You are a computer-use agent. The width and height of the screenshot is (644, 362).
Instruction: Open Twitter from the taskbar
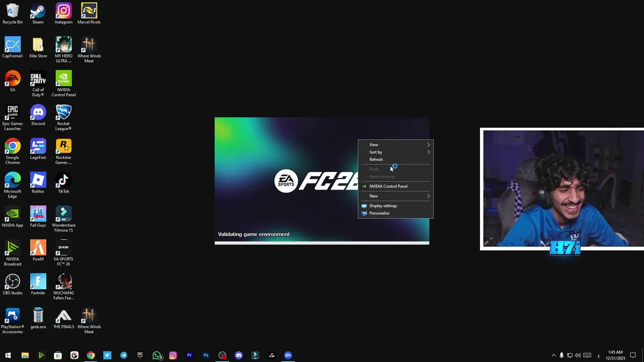107,355
